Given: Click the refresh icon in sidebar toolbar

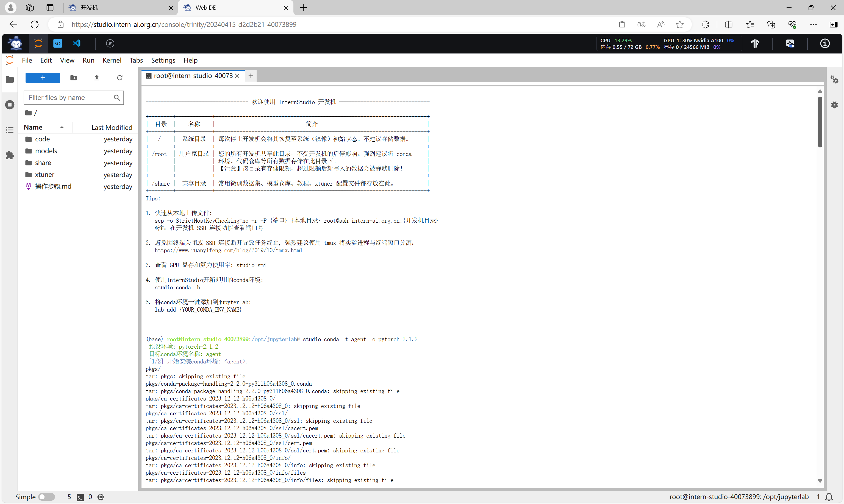Looking at the screenshot, I should (120, 77).
